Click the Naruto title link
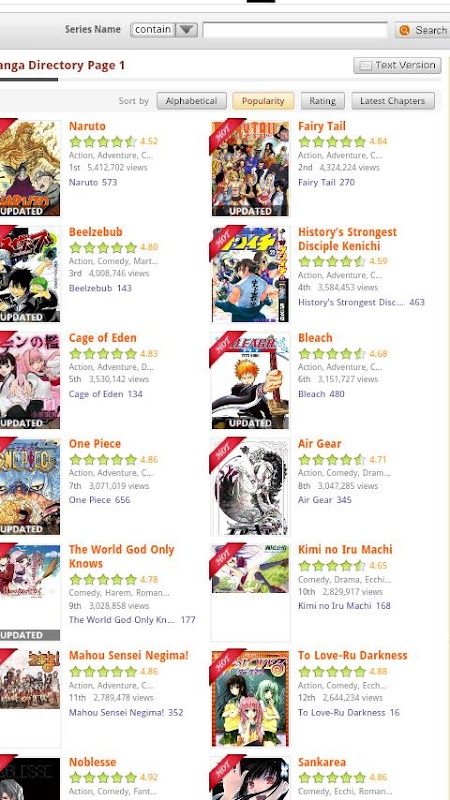450x800 pixels. tap(87, 126)
